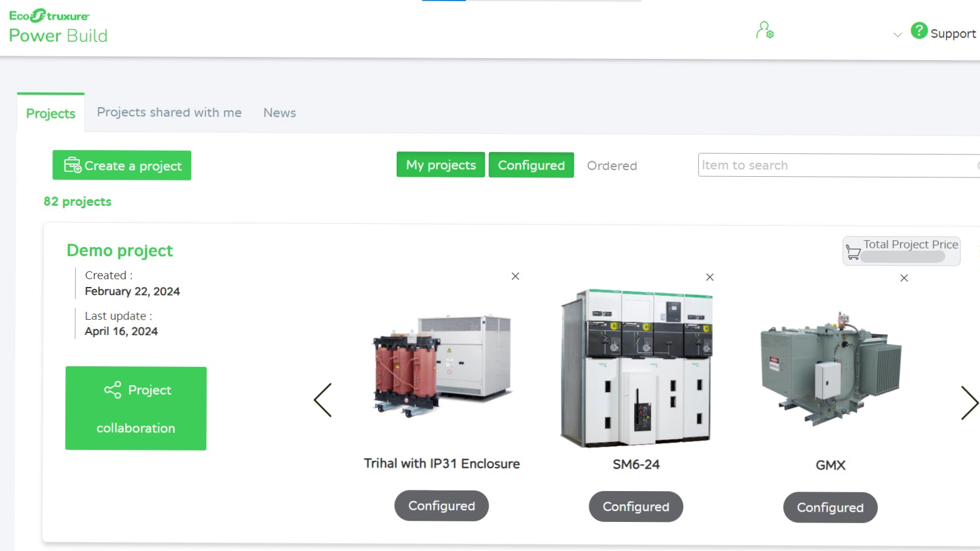Remove the GMX product
Screen dimensions: 980x551
tap(904, 278)
